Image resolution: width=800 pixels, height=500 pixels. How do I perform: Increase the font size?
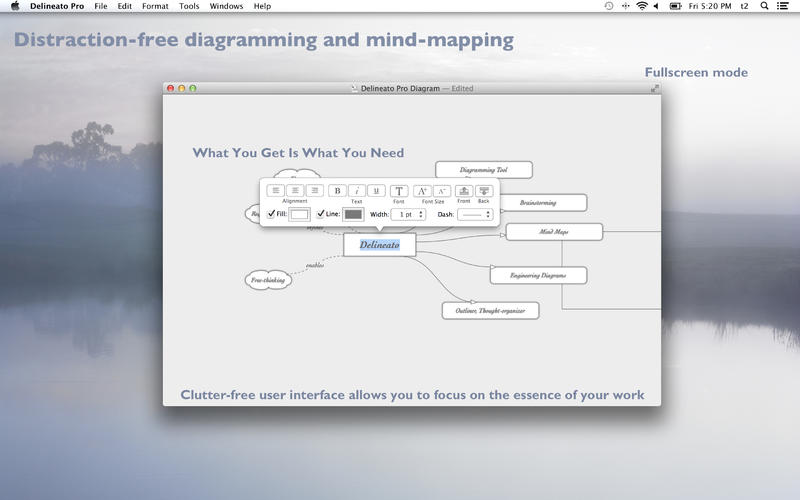pos(422,190)
